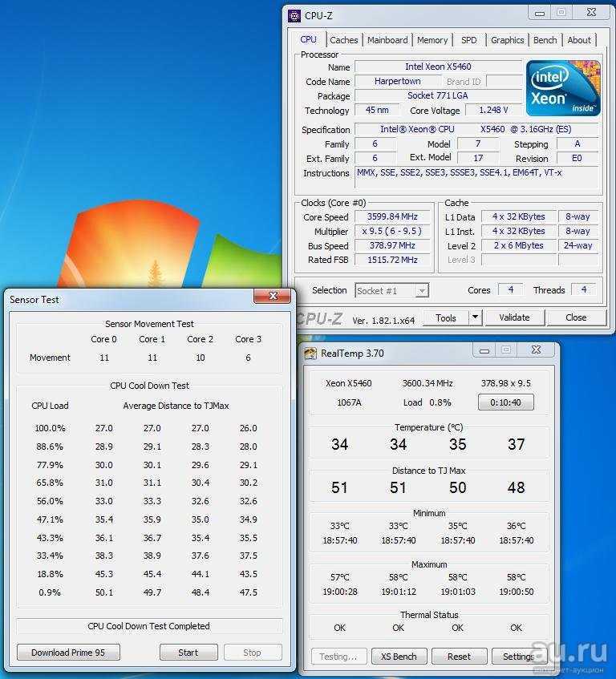Screen dimensions: 616x679
Task: Click the Name field Intel Xeon X5460
Action: [x=439, y=67]
